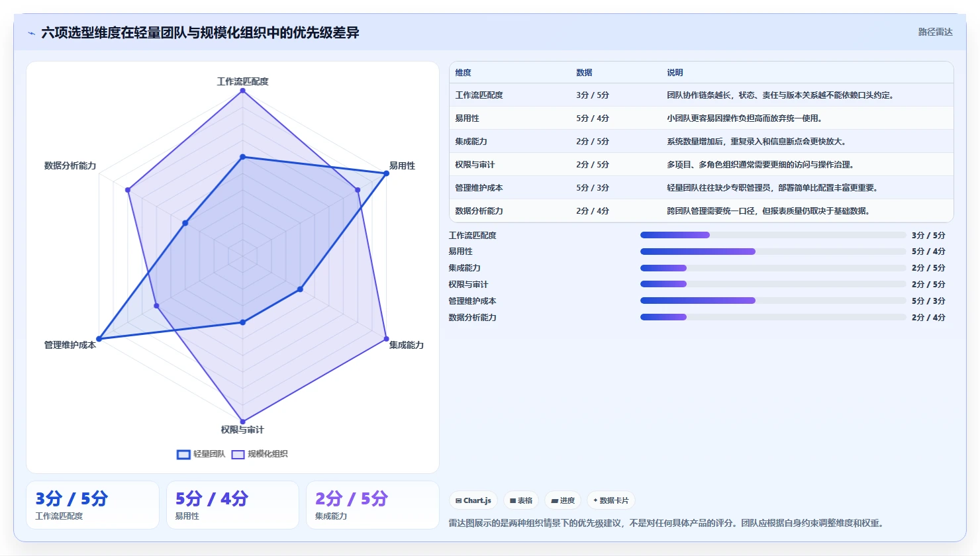Click the footnote text starting 雷达图展示的是
Screen dimensions: 980x556
[x=666, y=523]
